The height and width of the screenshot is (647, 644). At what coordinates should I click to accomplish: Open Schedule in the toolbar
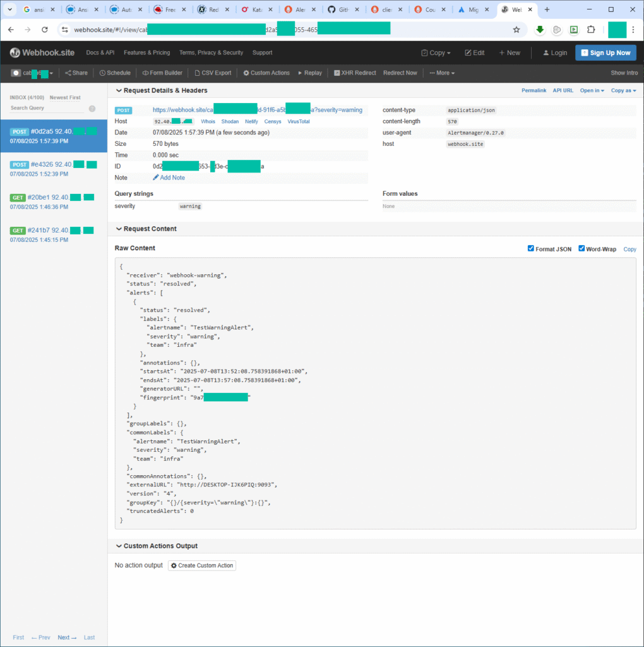(115, 73)
